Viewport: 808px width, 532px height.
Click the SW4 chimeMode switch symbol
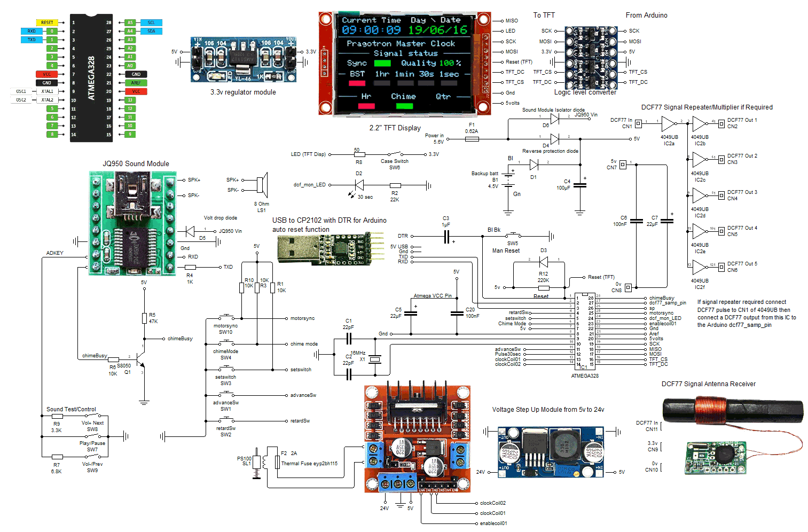[226, 343]
